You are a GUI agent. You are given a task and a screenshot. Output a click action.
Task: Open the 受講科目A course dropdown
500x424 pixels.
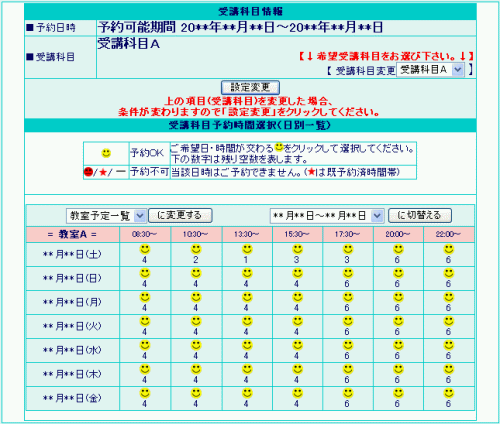pos(430,70)
